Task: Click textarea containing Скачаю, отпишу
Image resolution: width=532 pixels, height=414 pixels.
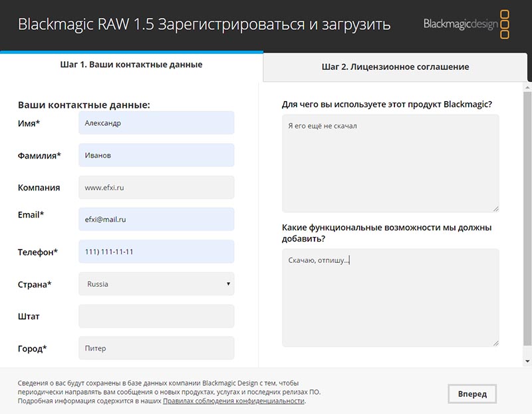Action: coord(390,298)
